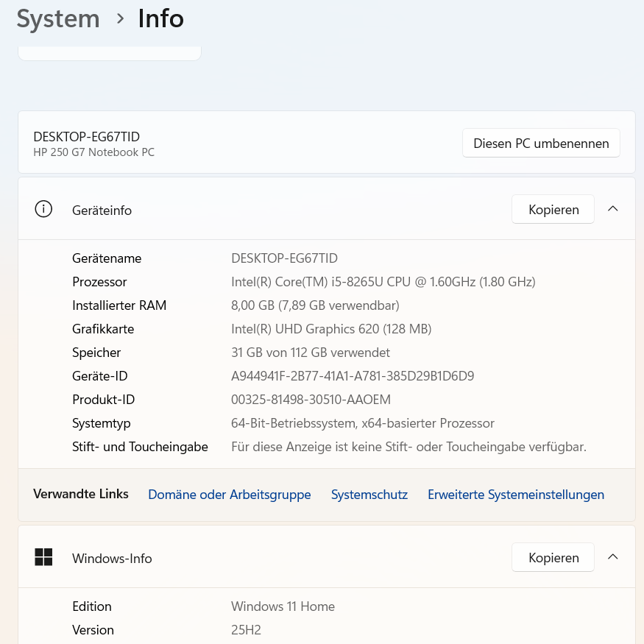Select HP 250 G7 Notebook PC text
The image size is (644, 644).
[94, 152]
